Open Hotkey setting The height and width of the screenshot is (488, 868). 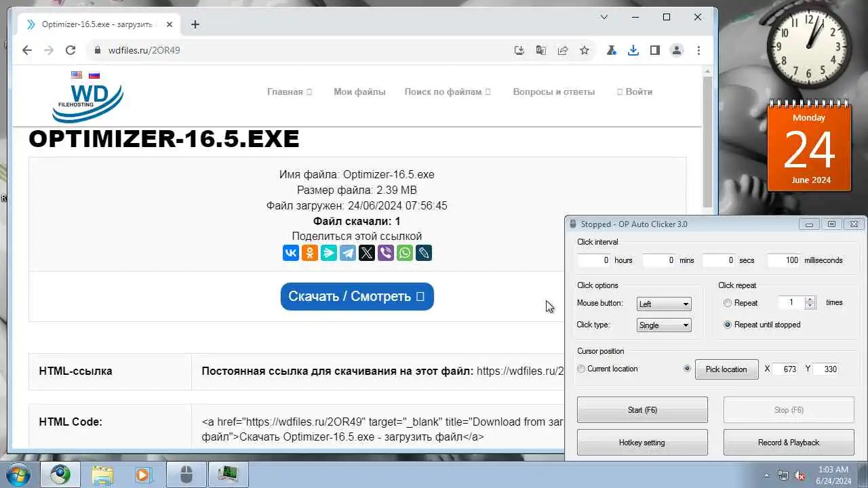[x=642, y=443]
